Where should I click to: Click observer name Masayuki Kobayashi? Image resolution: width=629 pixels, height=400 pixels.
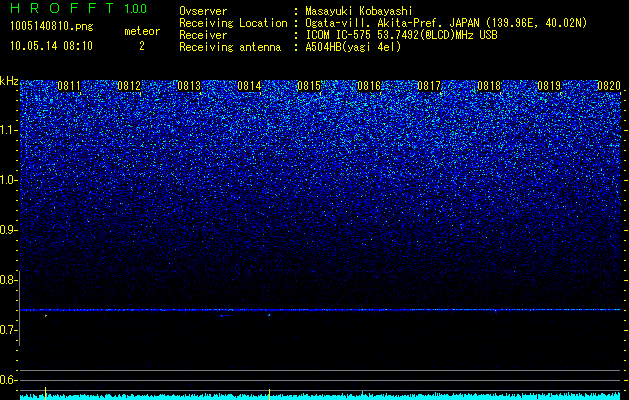click(x=359, y=11)
